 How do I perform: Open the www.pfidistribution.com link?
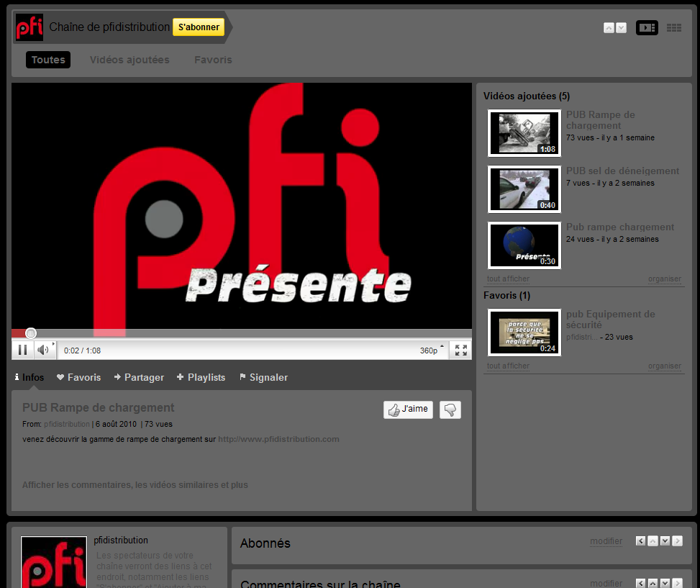(x=278, y=439)
